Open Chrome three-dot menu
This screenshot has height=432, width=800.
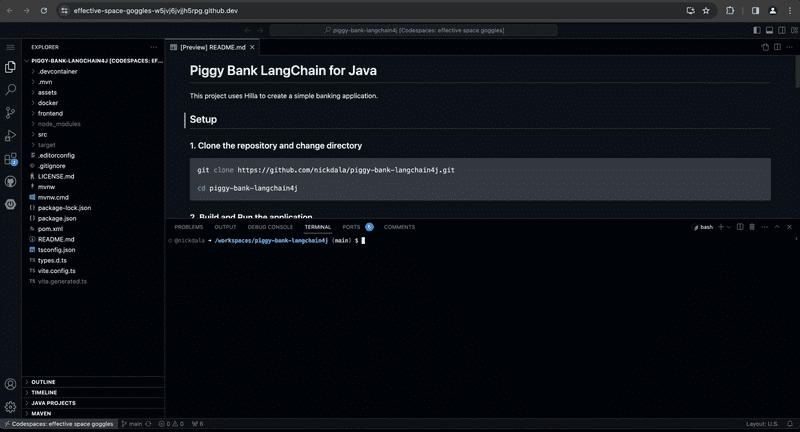(x=790, y=11)
